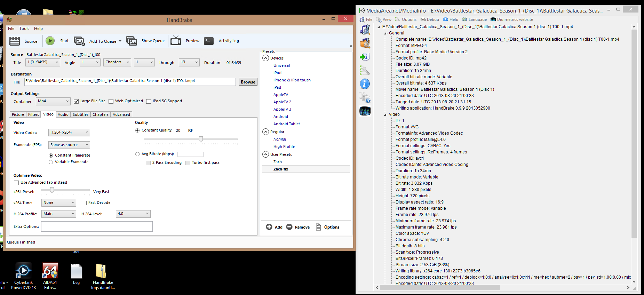644x295 pixels.
Task: Switch to the Audio tab
Action: [x=63, y=114]
